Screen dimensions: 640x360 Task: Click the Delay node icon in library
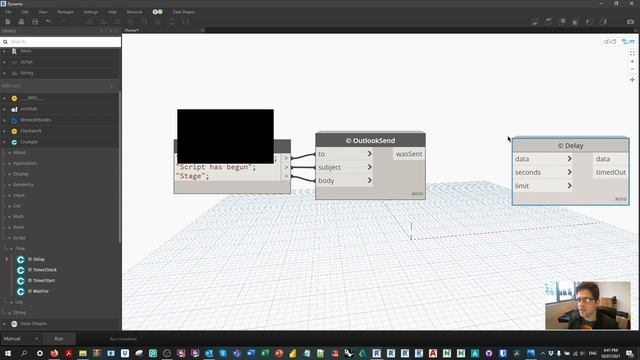[x=21, y=259]
